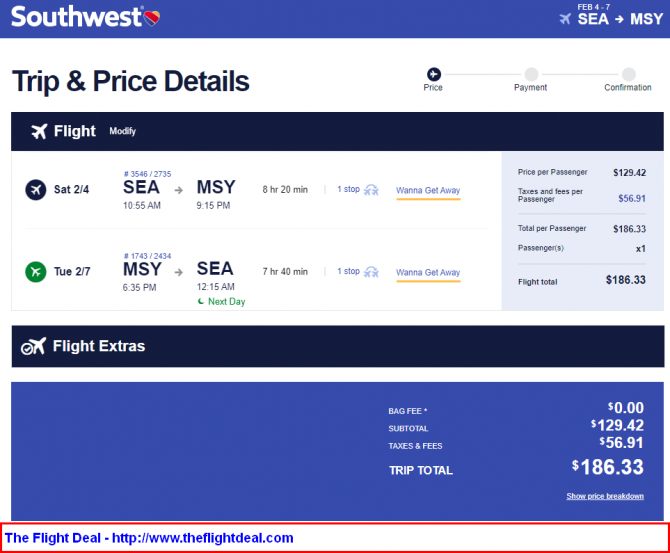Click the plane-change icon next to return 1 stop
The width and height of the screenshot is (670, 553).
point(371,272)
